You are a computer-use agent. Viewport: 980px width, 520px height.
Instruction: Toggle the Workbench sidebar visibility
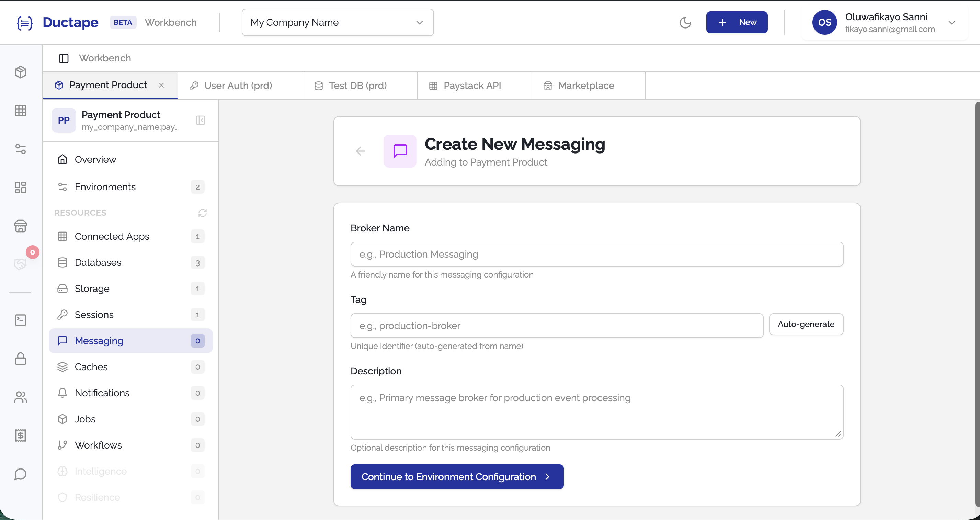(x=63, y=58)
